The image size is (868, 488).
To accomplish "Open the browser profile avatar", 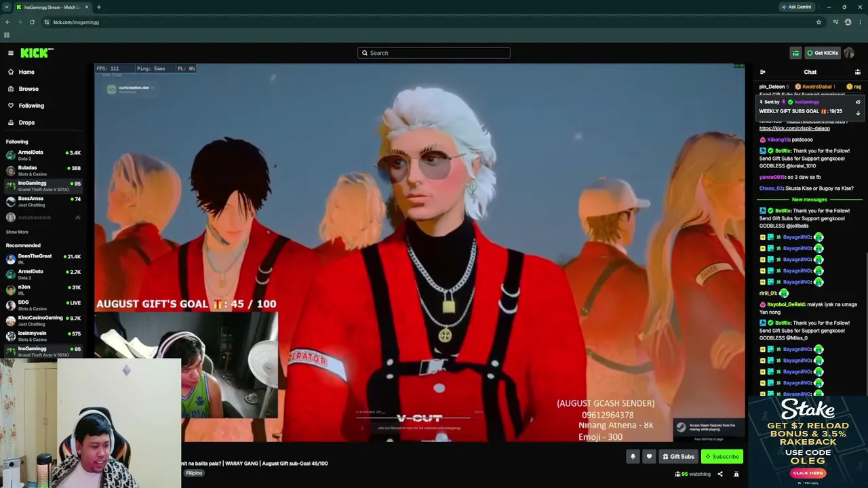I will point(848,22).
